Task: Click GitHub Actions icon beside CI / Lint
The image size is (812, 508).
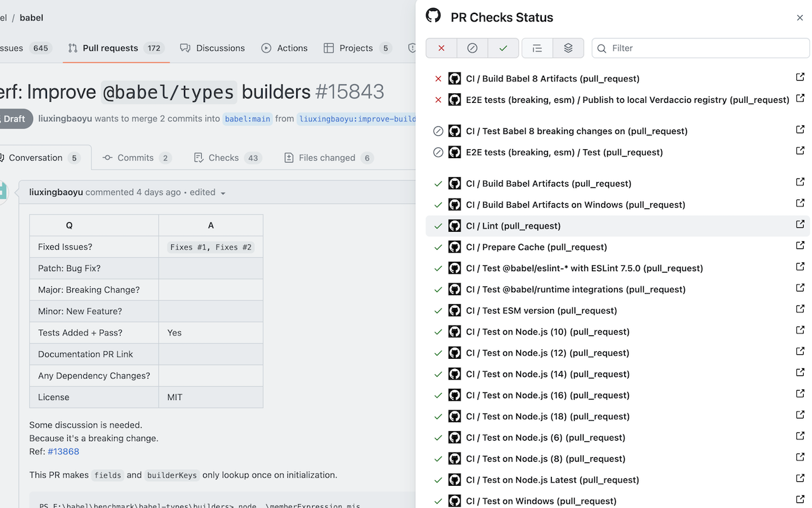Action: (454, 226)
